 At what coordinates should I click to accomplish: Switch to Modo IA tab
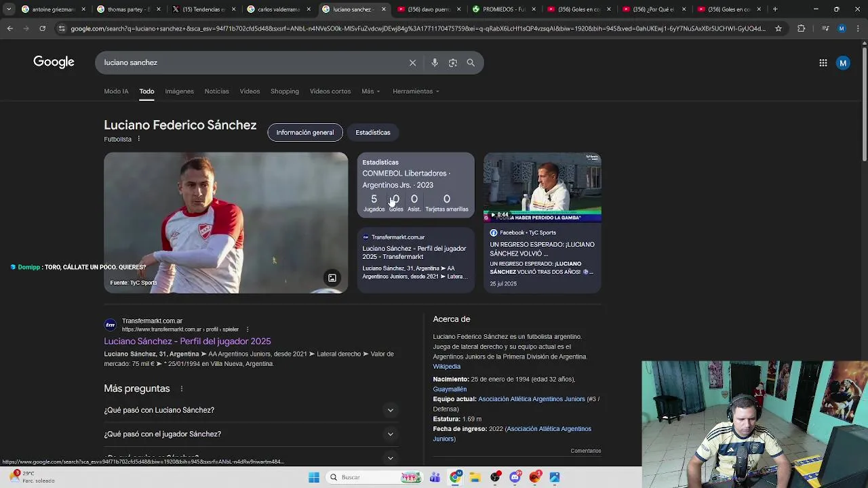coord(116,91)
